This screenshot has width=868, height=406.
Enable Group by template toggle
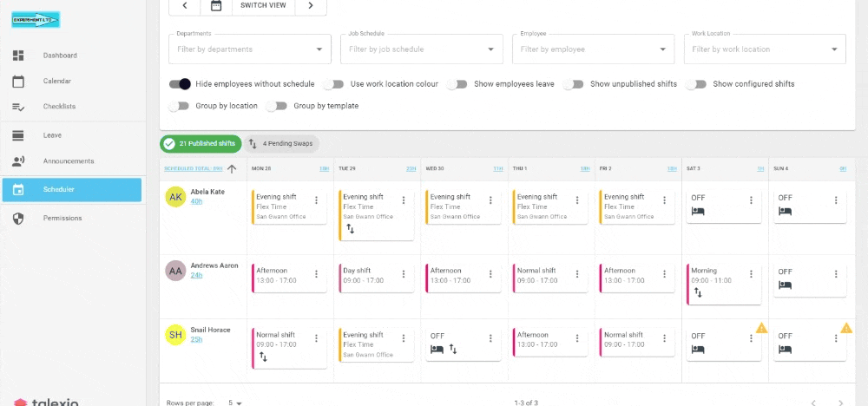point(277,106)
